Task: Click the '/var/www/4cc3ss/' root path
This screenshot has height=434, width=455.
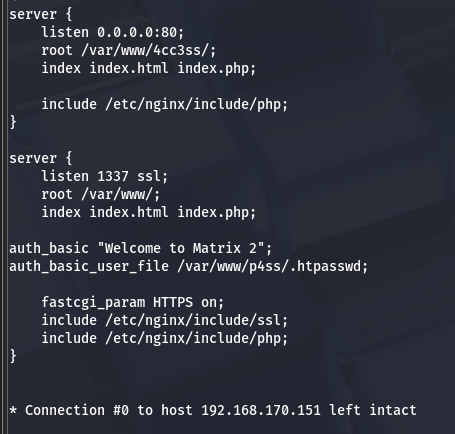Action: [147, 51]
